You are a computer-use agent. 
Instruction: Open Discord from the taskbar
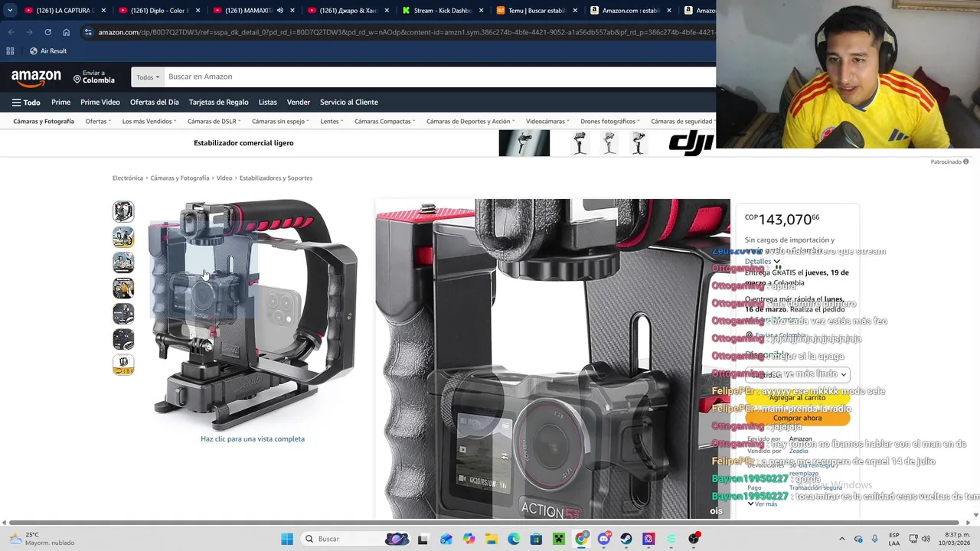coord(604,539)
